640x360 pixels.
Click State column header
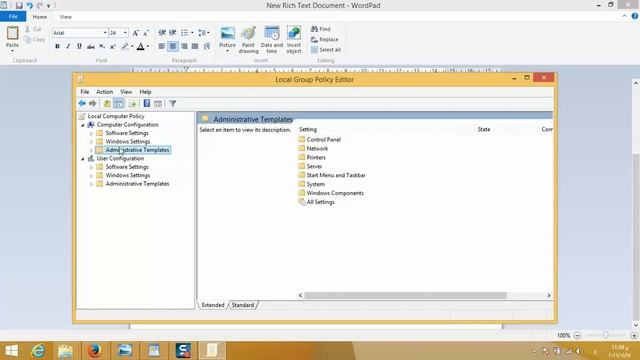484,129
